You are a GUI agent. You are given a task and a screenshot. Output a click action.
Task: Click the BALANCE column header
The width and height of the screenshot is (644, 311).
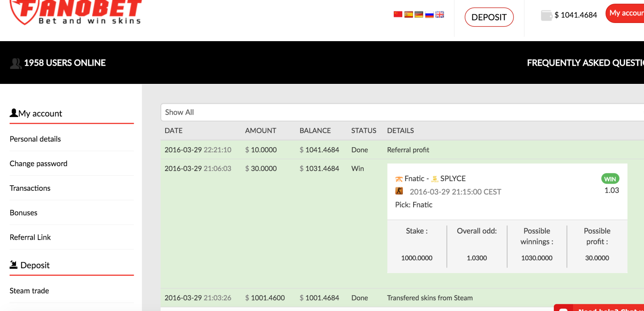[x=315, y=131]
